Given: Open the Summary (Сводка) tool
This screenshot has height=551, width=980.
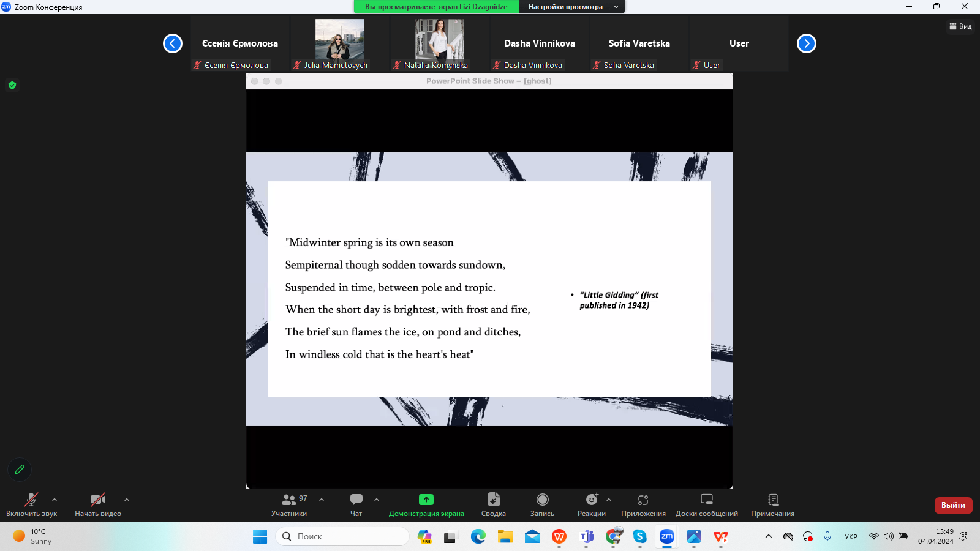Looking at the screenshot, I should point(493,500).
